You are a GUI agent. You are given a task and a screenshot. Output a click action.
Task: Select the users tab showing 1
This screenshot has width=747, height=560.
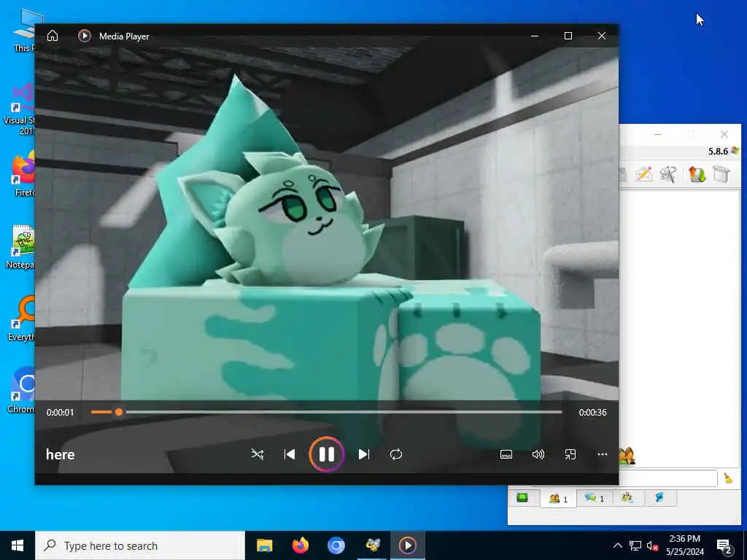[x=558, y=498]
